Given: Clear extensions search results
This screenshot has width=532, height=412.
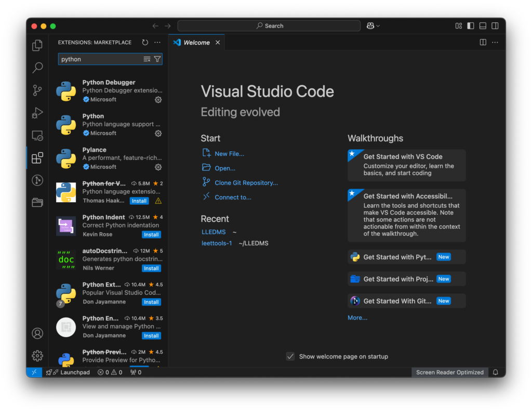Looking at the screenshot, I should pos(147,59).
